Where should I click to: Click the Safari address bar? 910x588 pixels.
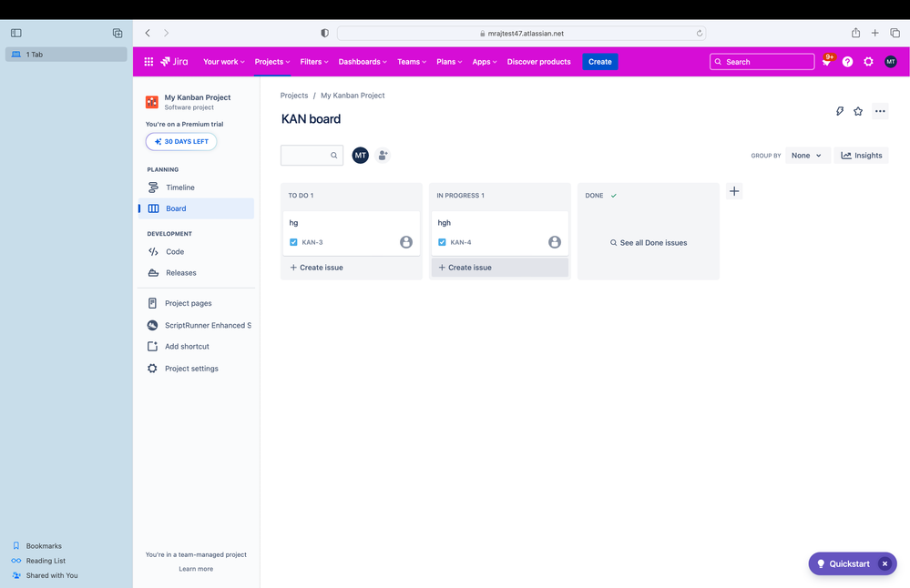(x=521, y=33)
